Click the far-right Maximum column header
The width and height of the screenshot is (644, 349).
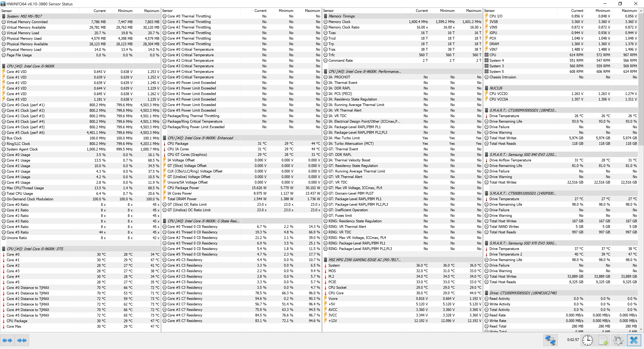click(629, 11)
